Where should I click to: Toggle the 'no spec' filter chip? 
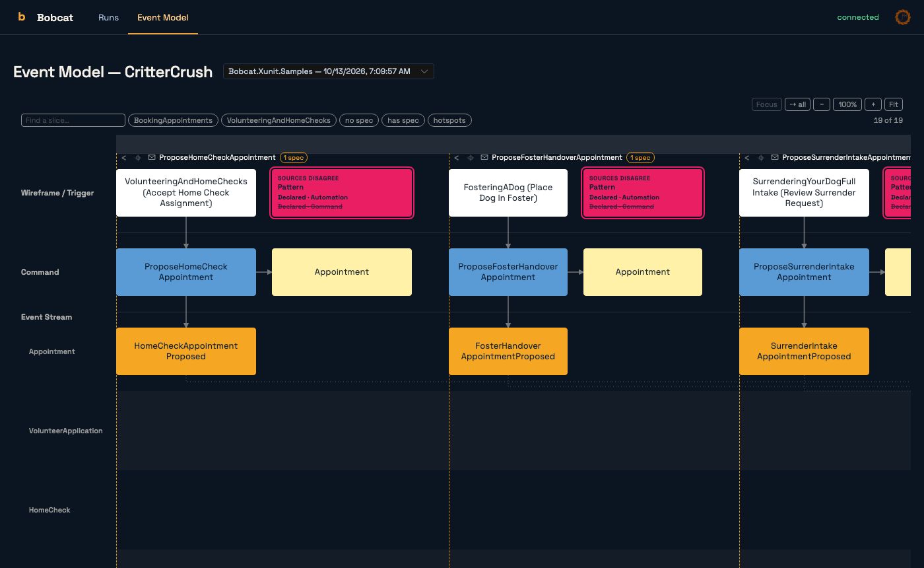pyautogui.click(x=359, y=120)
